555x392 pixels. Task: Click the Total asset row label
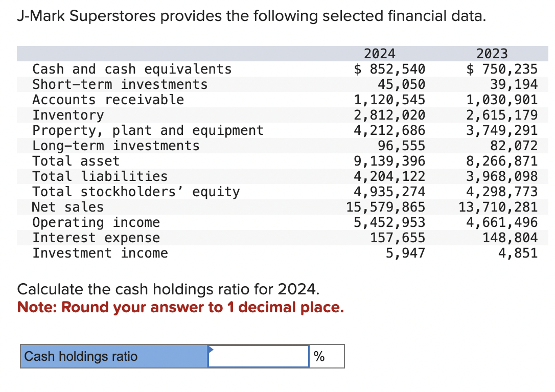click(x=75, y=160)
